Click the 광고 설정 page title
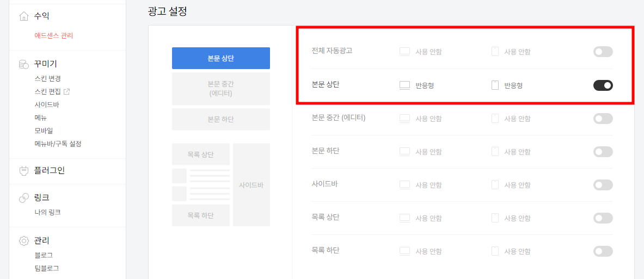This screenshot has height=279, width=644. pos(167,11)
